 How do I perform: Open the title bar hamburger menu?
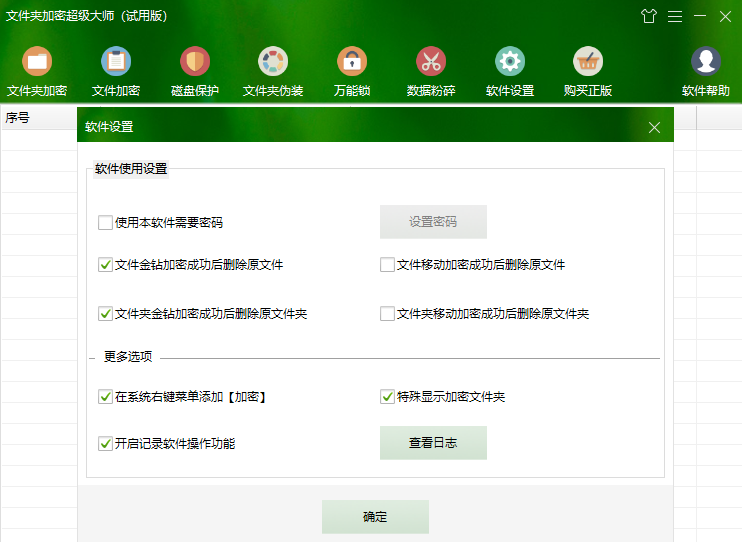point(675,16)
